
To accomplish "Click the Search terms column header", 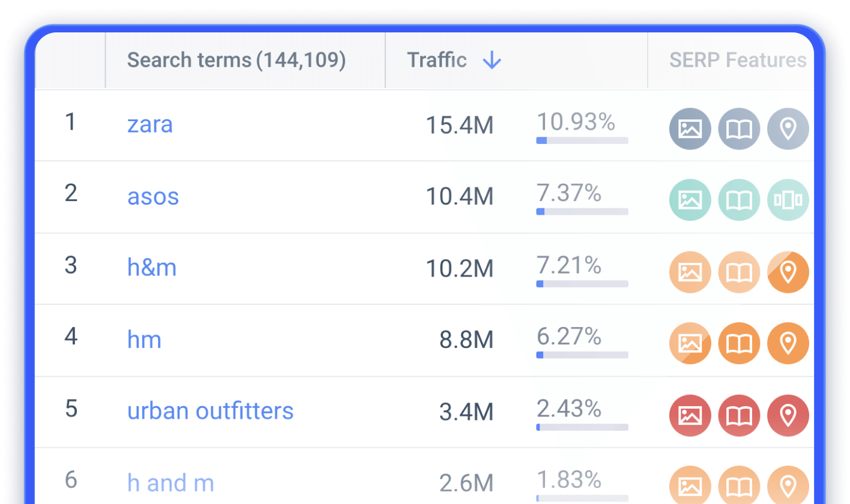I will (x=235, y=60).
